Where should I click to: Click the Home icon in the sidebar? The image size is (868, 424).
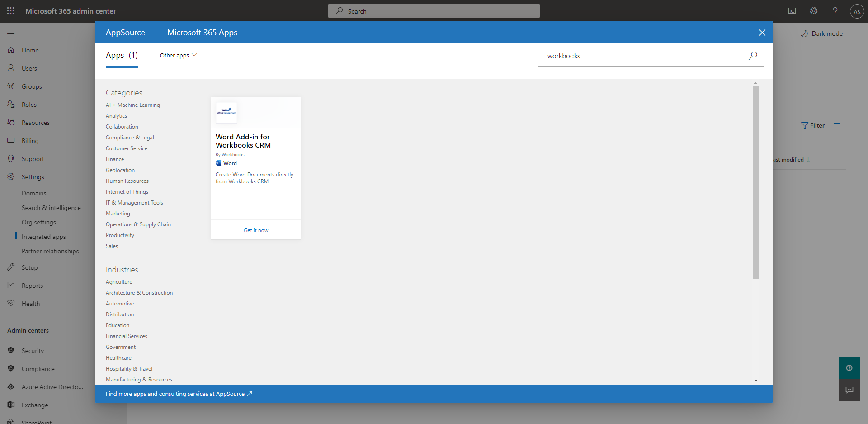pos(11,50)
